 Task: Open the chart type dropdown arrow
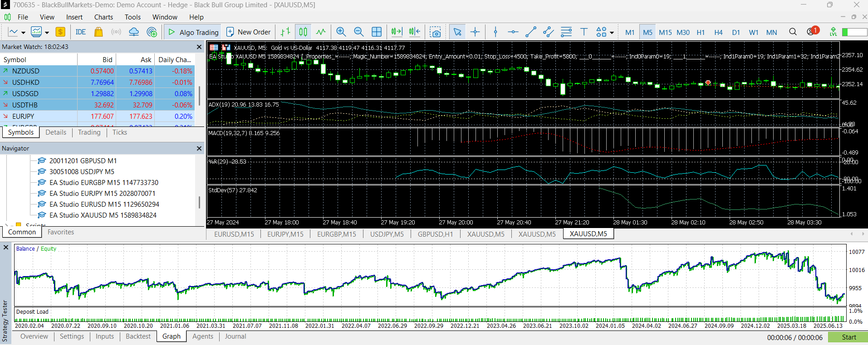[x=23, y=33]
